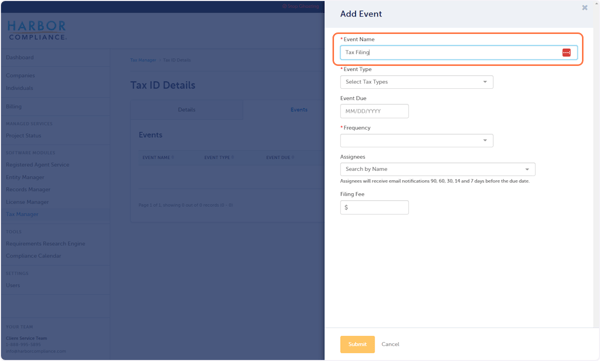Screen dimensions: 600x361
Task: Select Tax Manager in the sidebar
Action: tap(22, 214)
